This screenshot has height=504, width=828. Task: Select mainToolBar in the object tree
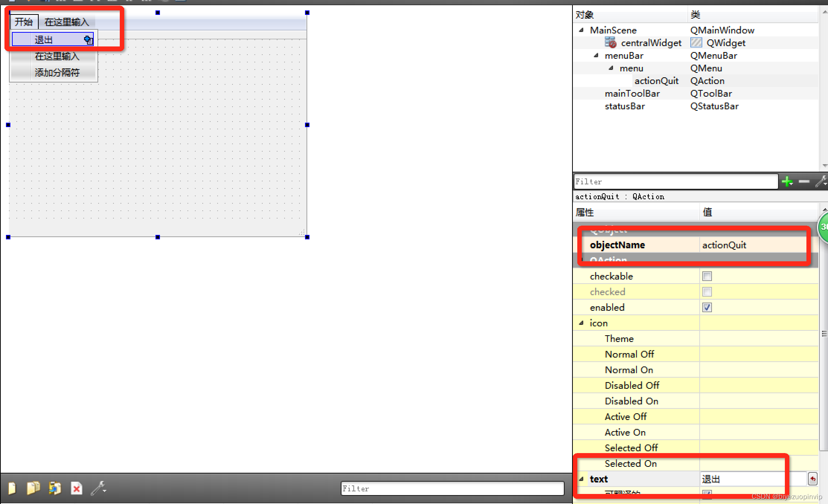[x=632, y=93]
